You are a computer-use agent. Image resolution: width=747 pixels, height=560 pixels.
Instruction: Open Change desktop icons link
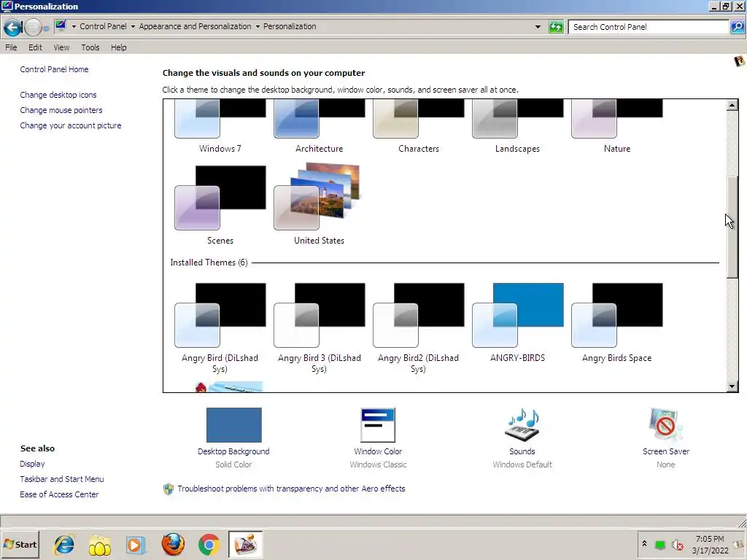point(58,95)
